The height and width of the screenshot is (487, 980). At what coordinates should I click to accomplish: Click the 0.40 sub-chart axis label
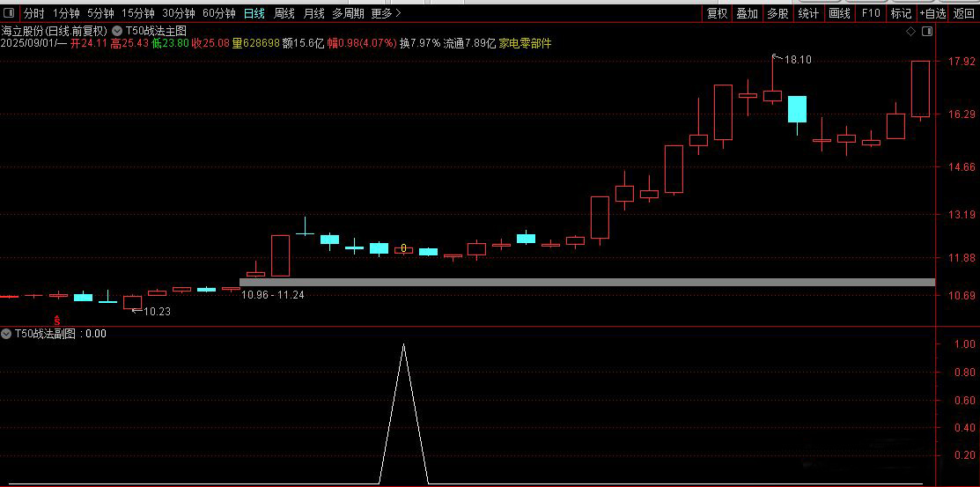(x=965, y=428)
